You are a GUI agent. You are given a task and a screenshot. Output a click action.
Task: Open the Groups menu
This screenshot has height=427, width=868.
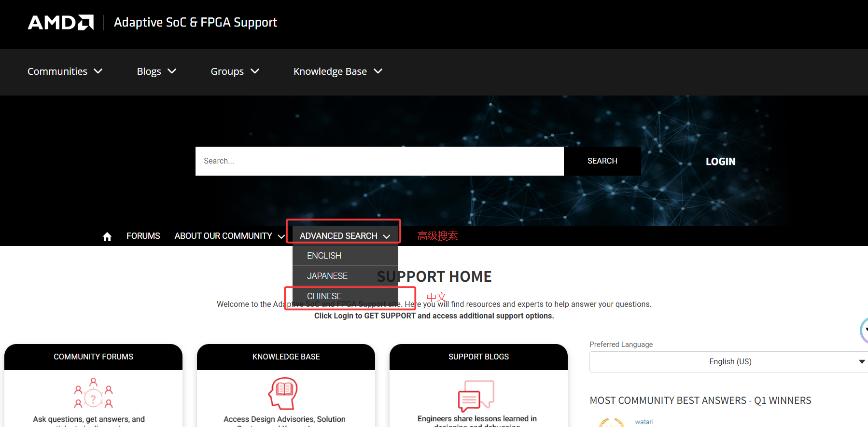(x=235, y=71)
